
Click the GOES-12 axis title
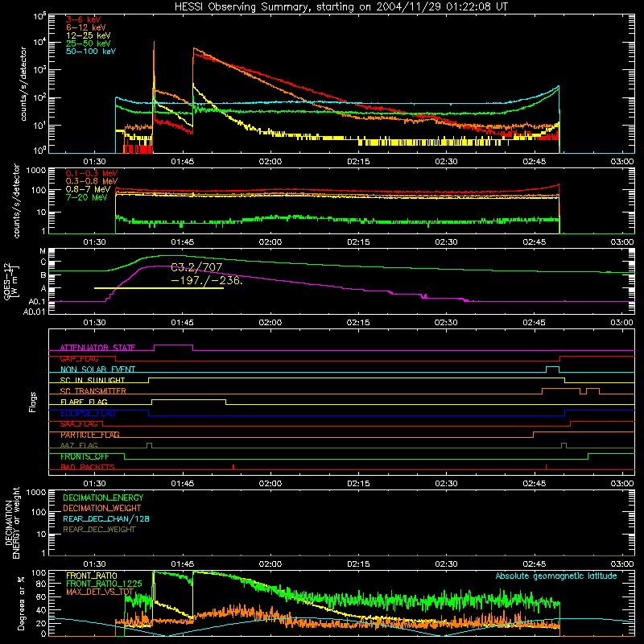click(x=11, y=281)
